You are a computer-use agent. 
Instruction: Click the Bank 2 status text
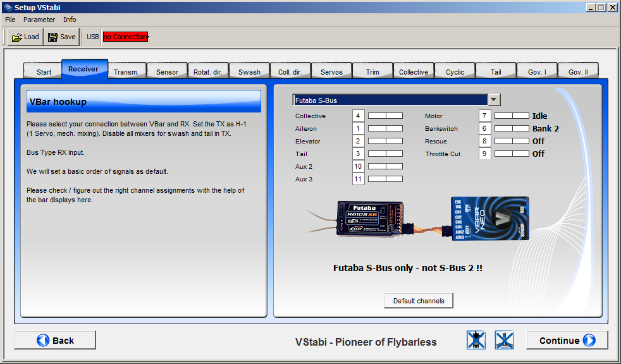coord(546,128)
